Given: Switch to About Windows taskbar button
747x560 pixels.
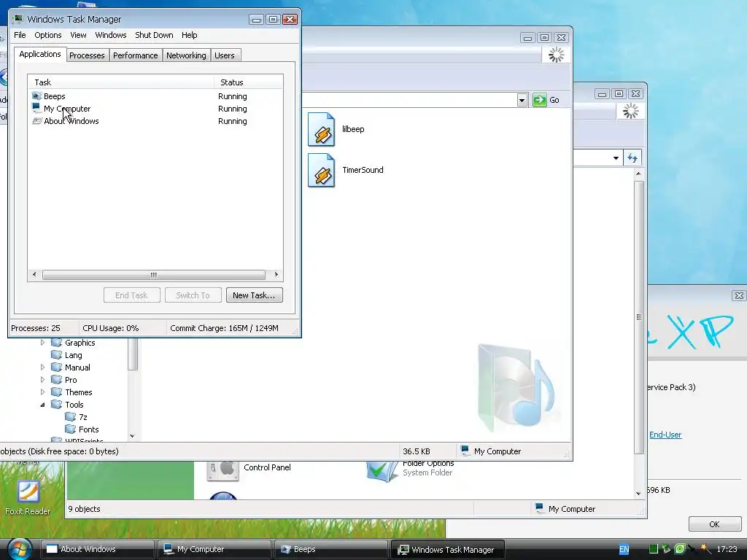Looking at the screenshot, I should 98,549.
